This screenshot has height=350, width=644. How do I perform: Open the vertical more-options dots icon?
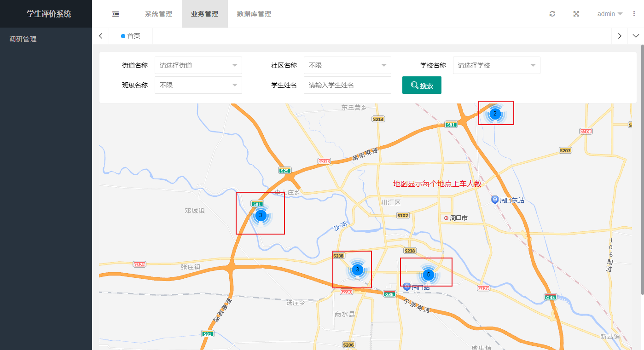(x=634, y=14)
